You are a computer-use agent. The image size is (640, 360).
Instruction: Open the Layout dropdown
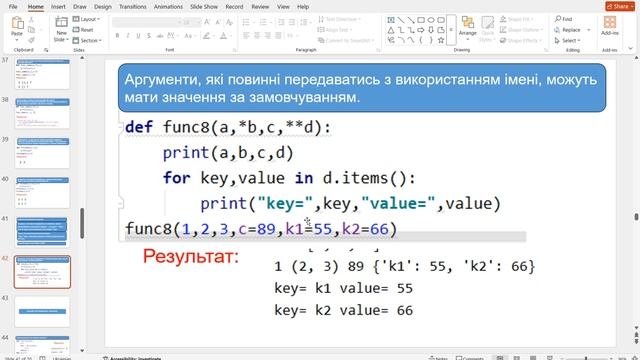coord(86,19)
